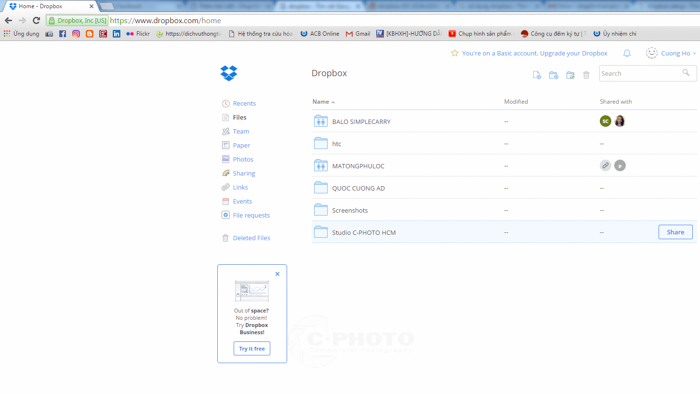Open the htc folder

[337, 144]
